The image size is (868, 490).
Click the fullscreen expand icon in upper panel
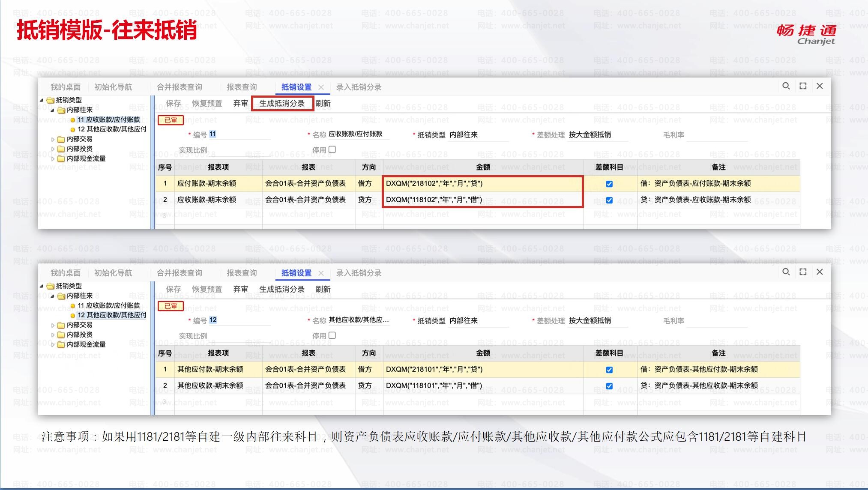click(803, 86)
